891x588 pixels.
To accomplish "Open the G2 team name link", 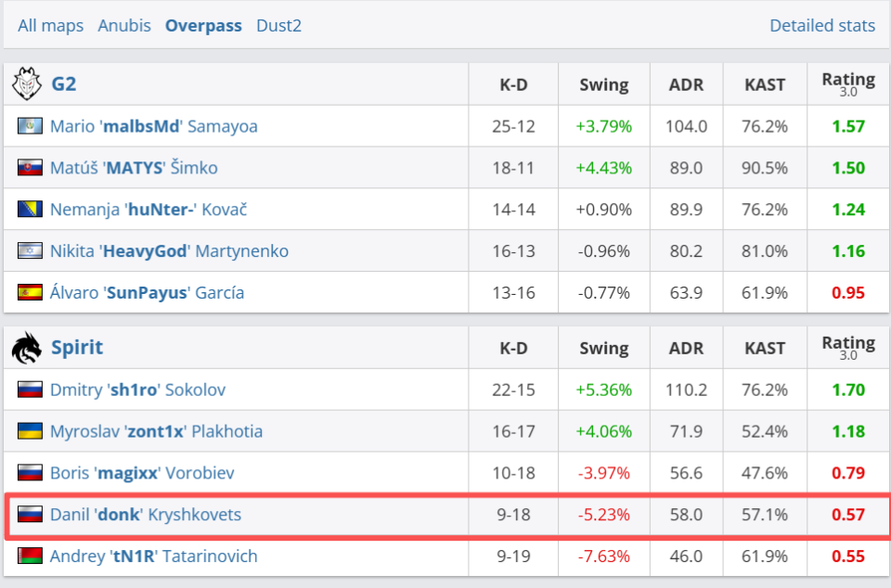I will click(x=64, y=84).
